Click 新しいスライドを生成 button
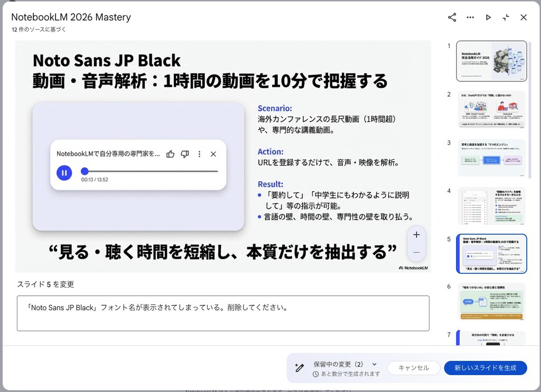The width and height of the screenshot is (541, 392). coord(485,368)
